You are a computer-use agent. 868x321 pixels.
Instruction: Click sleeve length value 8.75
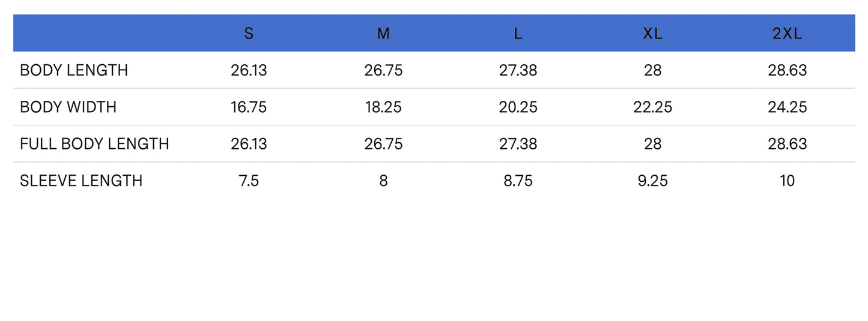coord(518,181)
